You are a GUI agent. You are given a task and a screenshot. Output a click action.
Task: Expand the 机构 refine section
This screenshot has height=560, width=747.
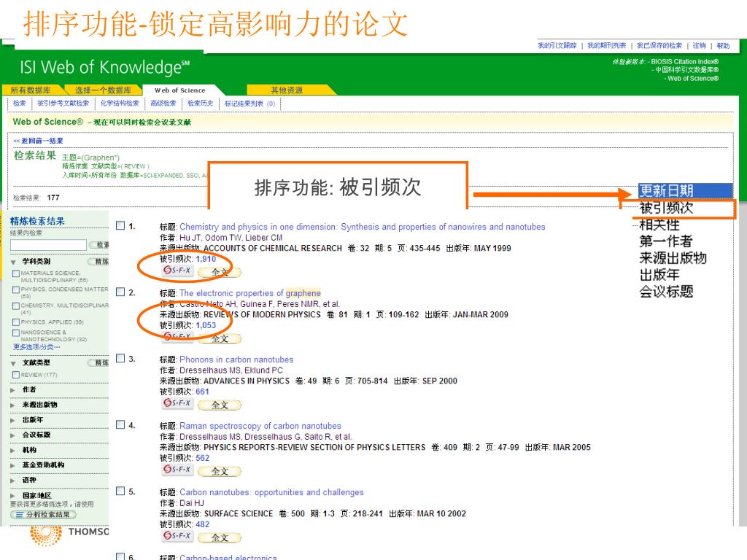[13, 450]
